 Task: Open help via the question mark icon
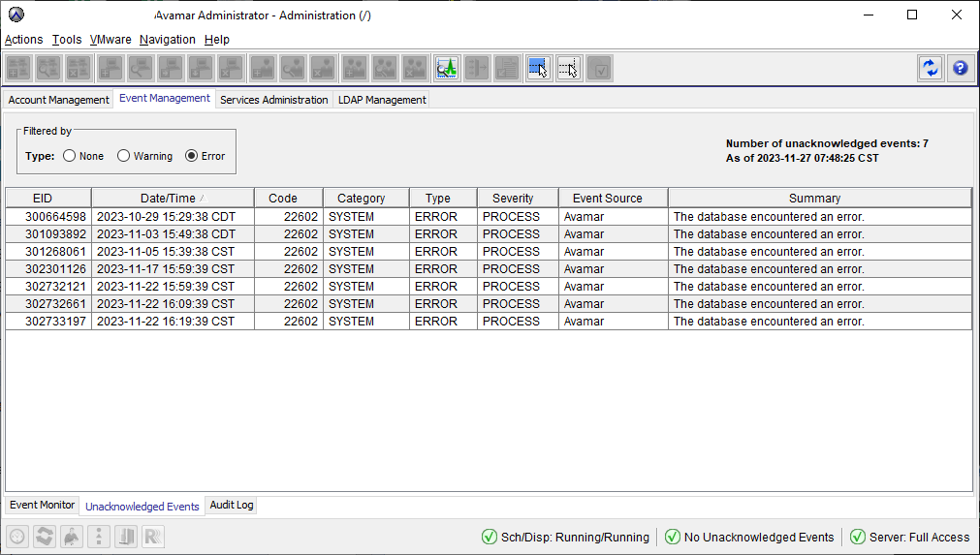(x=960, y=68)
